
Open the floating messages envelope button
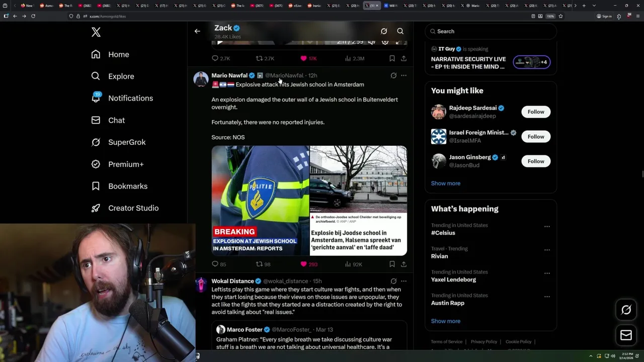click(x=626, y=335)
